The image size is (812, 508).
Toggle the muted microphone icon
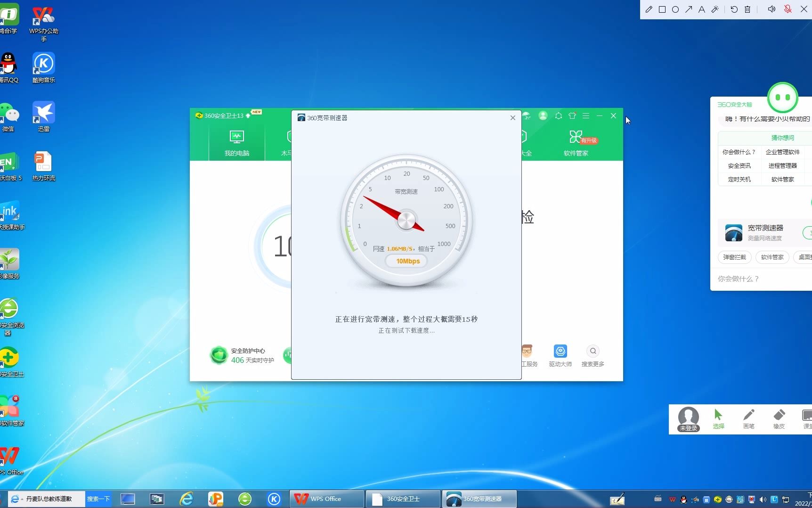(788, 9)
